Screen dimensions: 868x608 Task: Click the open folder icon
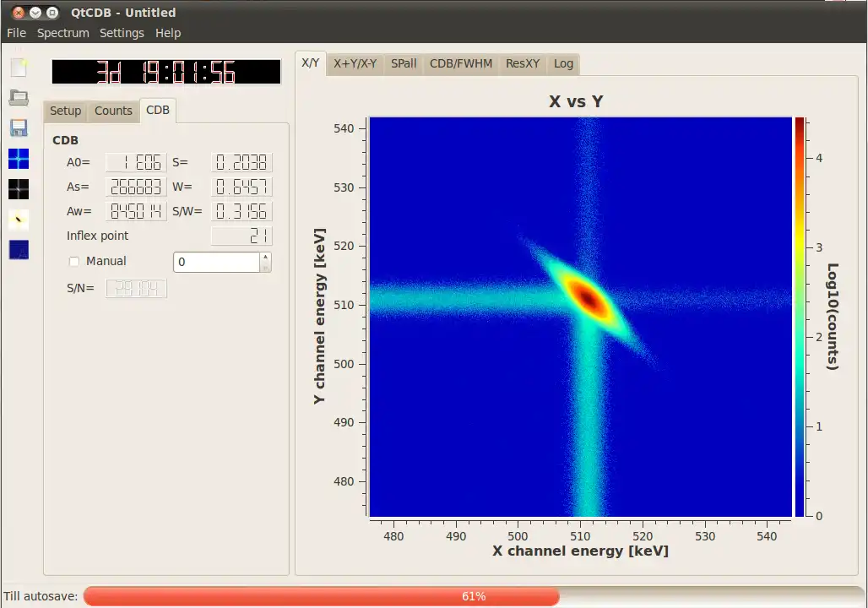[x=19, y=97]
